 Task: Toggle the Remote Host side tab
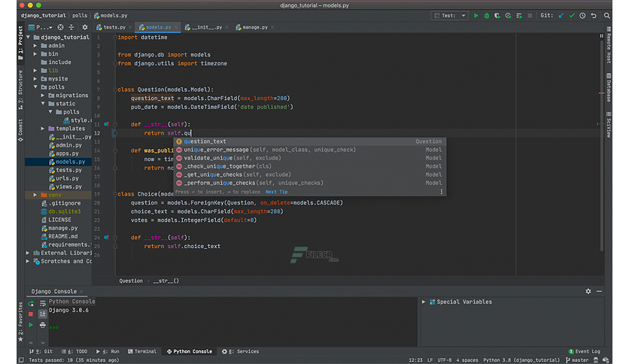tap(609, 45)
